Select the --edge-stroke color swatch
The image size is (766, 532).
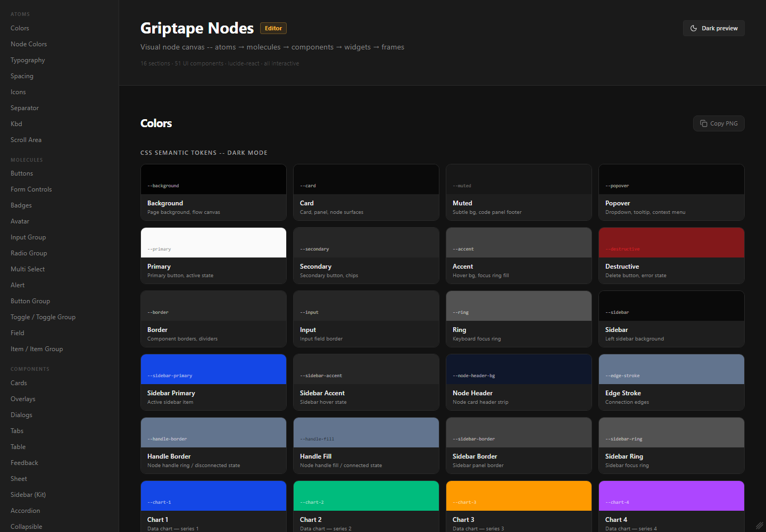point(671,369)
